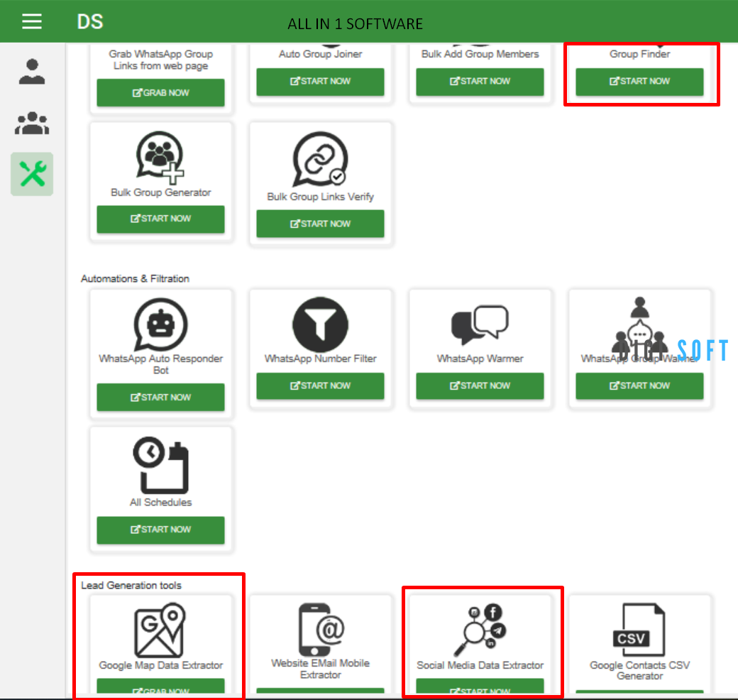Open the group users sidebar icon
The width and height of the screenshot is (738, 700).
pyautogui.click(x=32, y=124)
